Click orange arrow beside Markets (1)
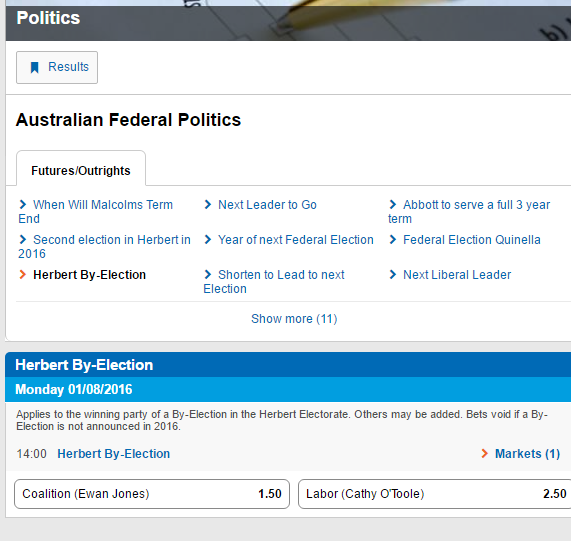The height and width of the screenshot is (541, 571). click(484, 454)
